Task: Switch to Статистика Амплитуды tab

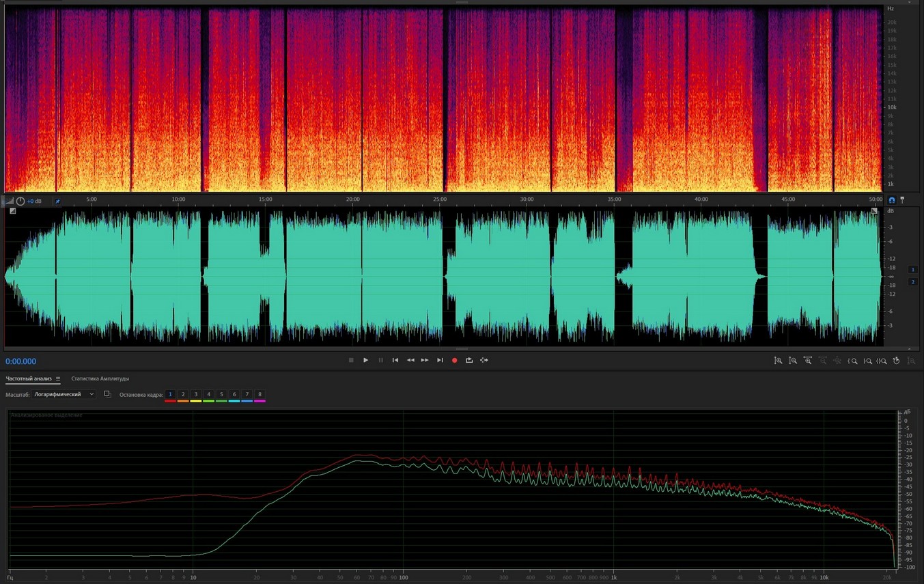Action: [100, 378]
